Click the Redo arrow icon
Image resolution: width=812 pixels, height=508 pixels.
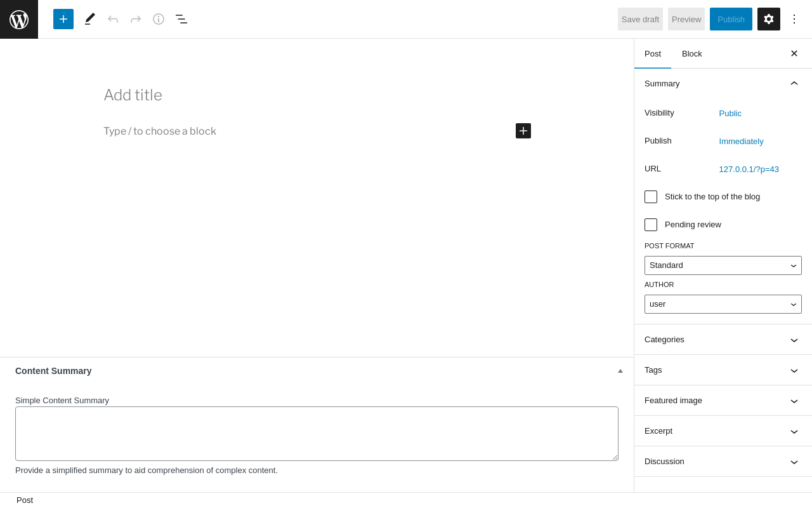(x=136, y=19)
